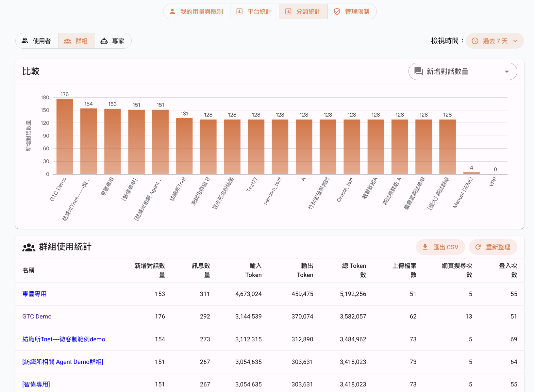The height and width of the screenshot is (392, 534).
Task: Click input token value 3,144,539
Action: [248, 316]
